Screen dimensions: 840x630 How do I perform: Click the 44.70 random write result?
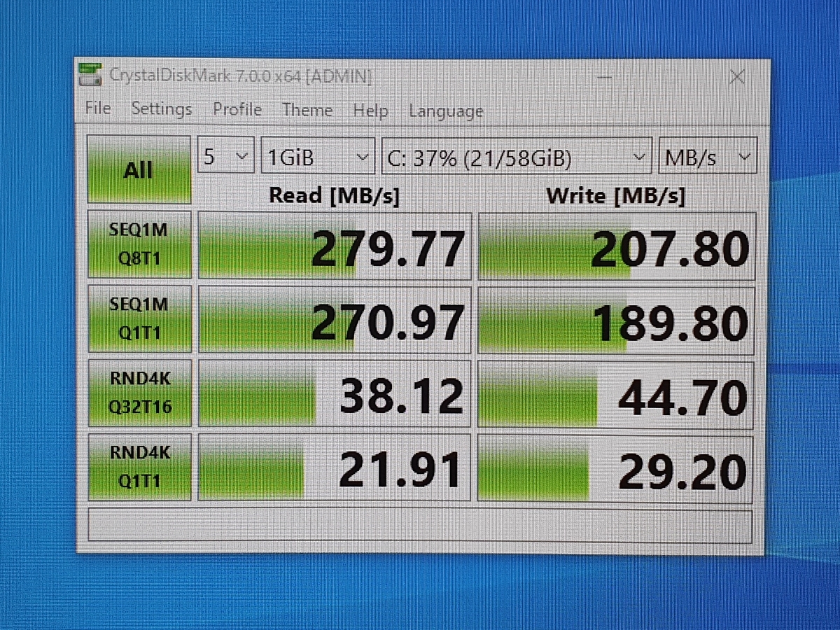(615, 394)
